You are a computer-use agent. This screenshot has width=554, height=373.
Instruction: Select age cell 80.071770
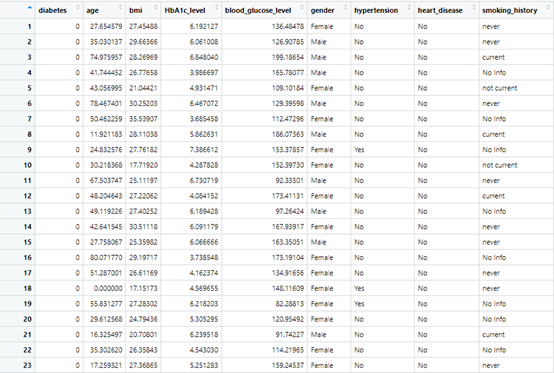pos(106,257)
